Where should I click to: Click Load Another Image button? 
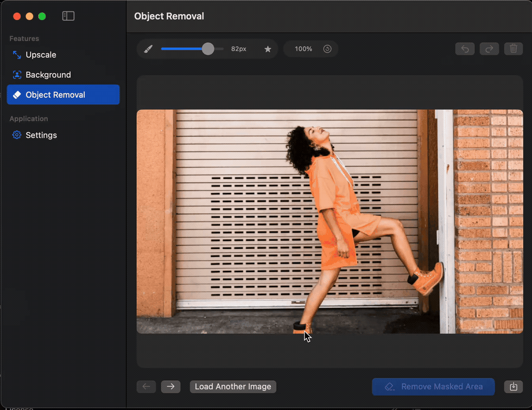233,387
